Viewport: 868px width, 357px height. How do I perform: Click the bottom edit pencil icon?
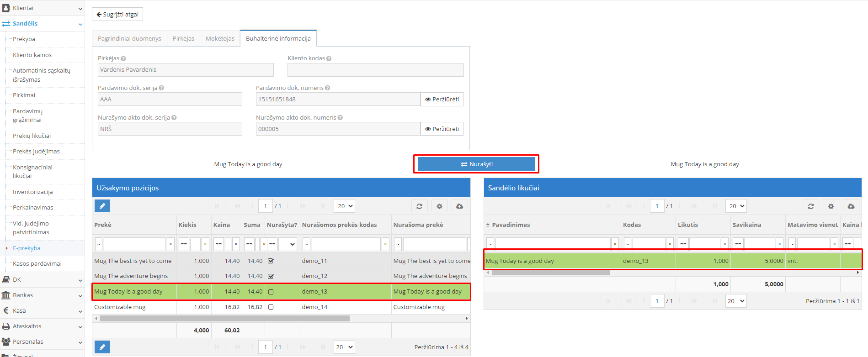(102, 347)
